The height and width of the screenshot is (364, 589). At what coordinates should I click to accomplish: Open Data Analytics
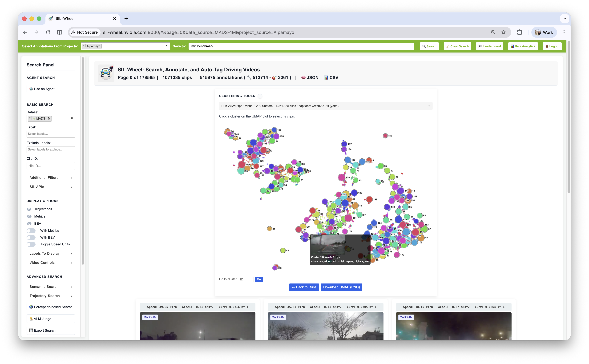coord(523,46)
